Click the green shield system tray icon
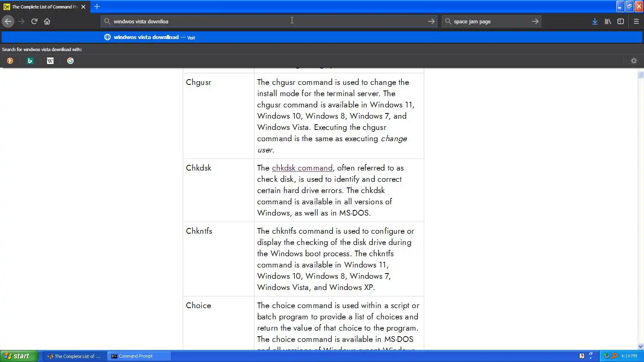644x362 pixels. (607, 356)
